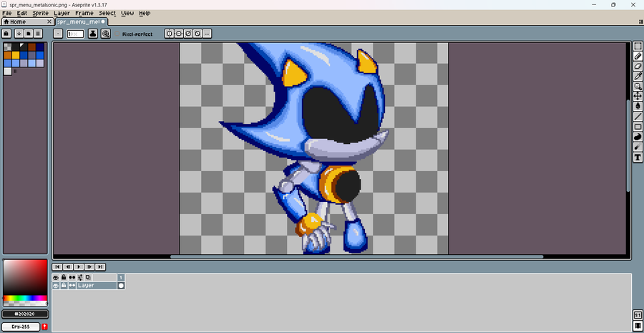Open the palette sort options arrow button
This screenshot has width=644, height=333.
(x=19, y=34)
